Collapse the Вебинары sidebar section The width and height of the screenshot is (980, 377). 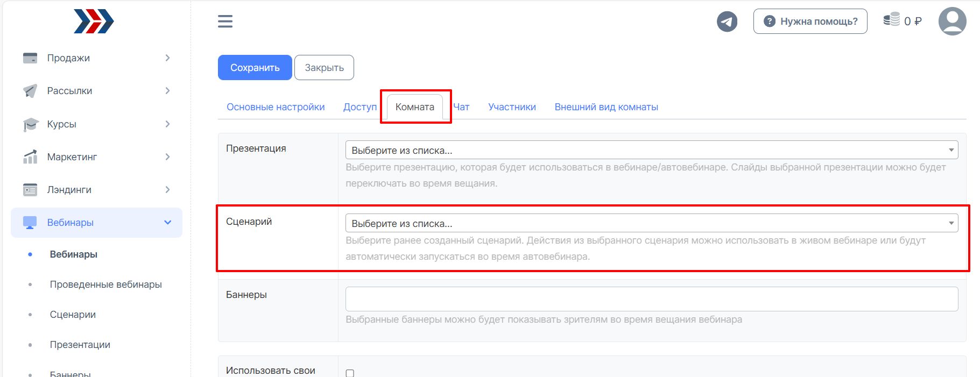pyautogui.click(x=167, y=223)
